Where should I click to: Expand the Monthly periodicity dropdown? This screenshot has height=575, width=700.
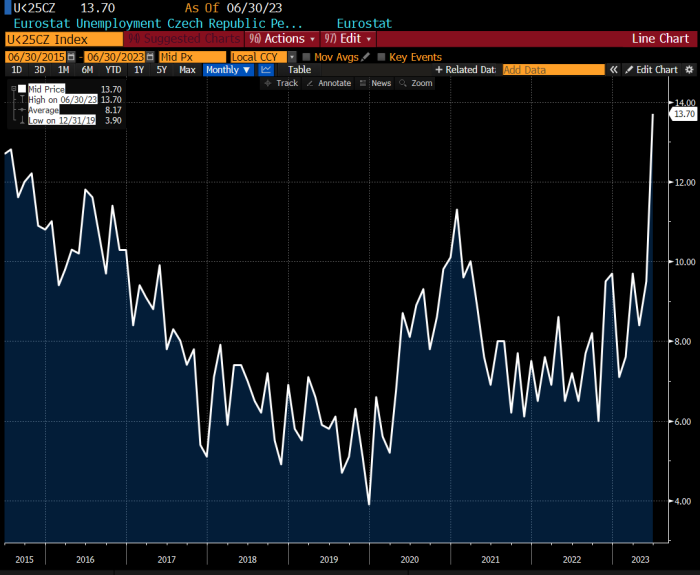(x=228, y=70)
